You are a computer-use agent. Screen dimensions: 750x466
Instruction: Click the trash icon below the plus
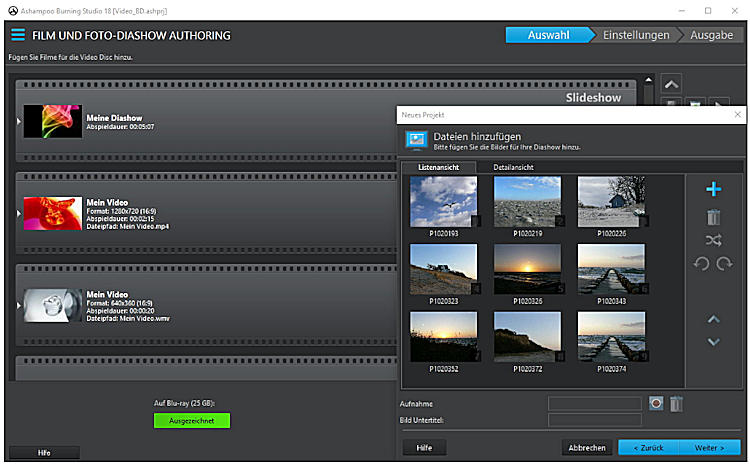click(x=713, y=216)
